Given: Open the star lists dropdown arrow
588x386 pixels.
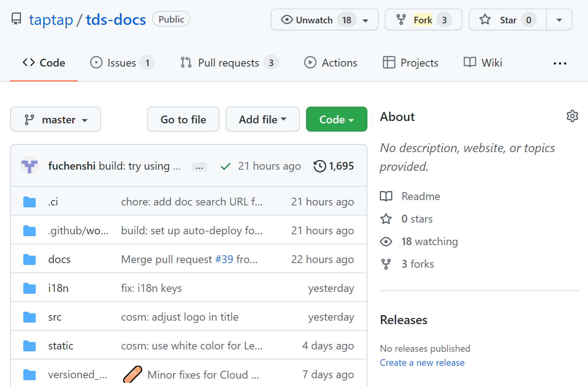Looking at the screenshot, I should coord(559,20).
